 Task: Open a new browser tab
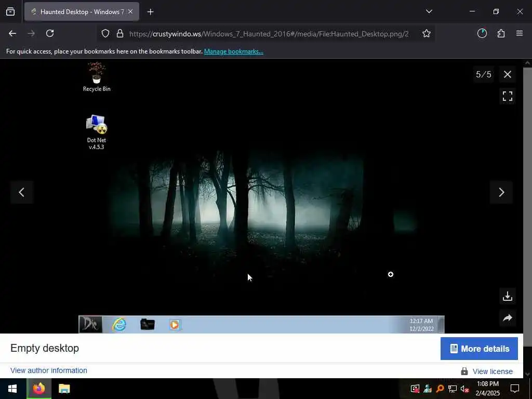[x=150, y=12]
